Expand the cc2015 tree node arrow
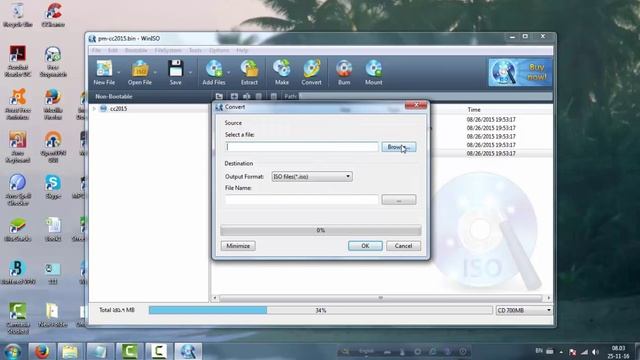Image resolution: width=640 pixels, height=360 pixels. (x=94, y=109)
